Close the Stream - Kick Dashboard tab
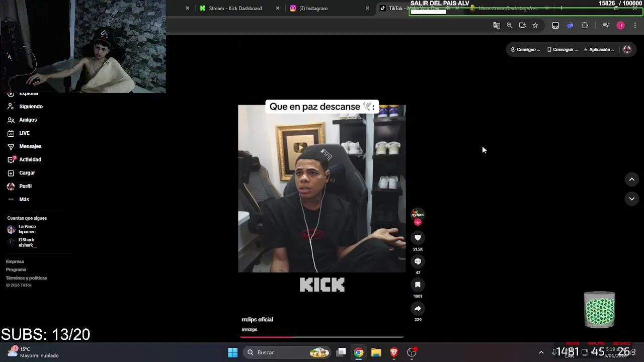 click(278, 8)
